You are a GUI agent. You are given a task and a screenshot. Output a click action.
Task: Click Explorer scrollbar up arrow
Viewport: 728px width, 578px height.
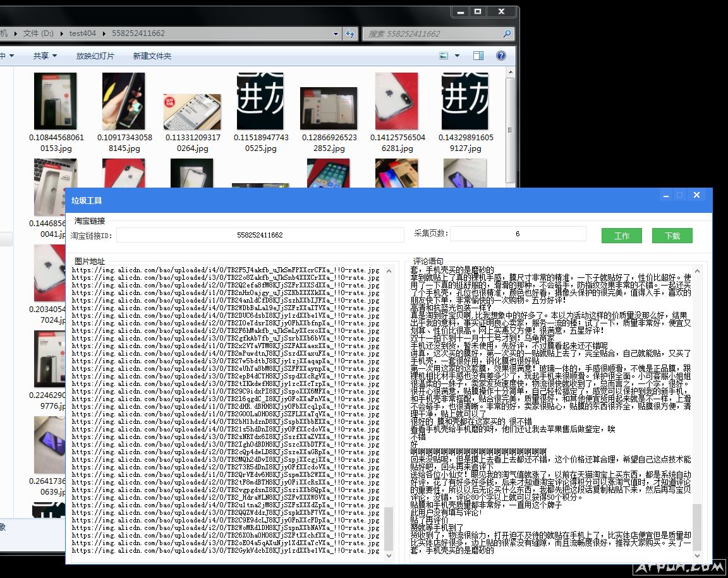click(510, 73)
